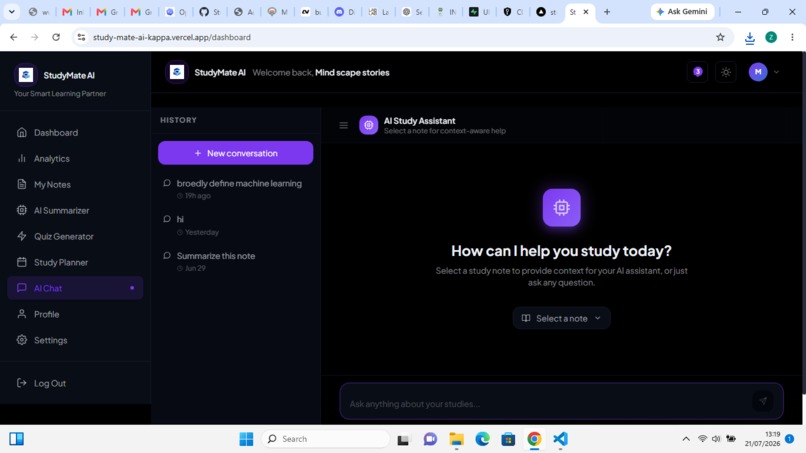Open a new browser tab
The image size is (806, 453).
point(607,11)
